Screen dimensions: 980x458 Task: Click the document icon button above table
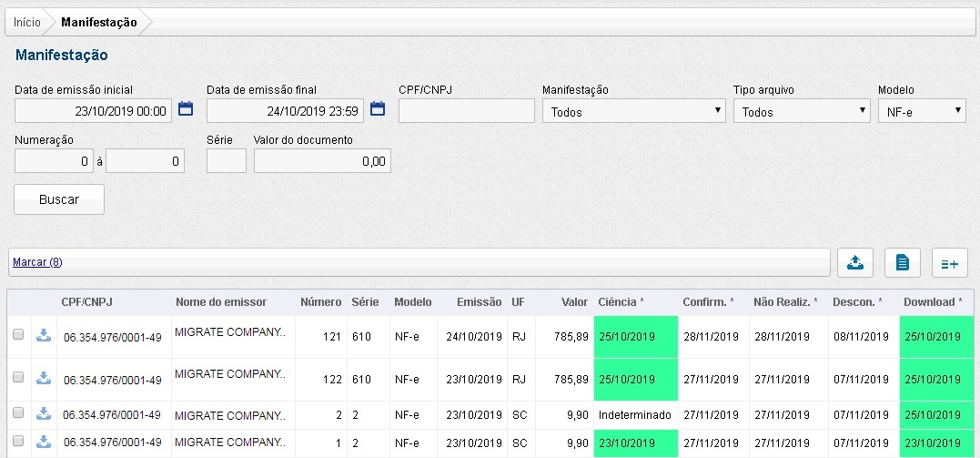point(902,262)
